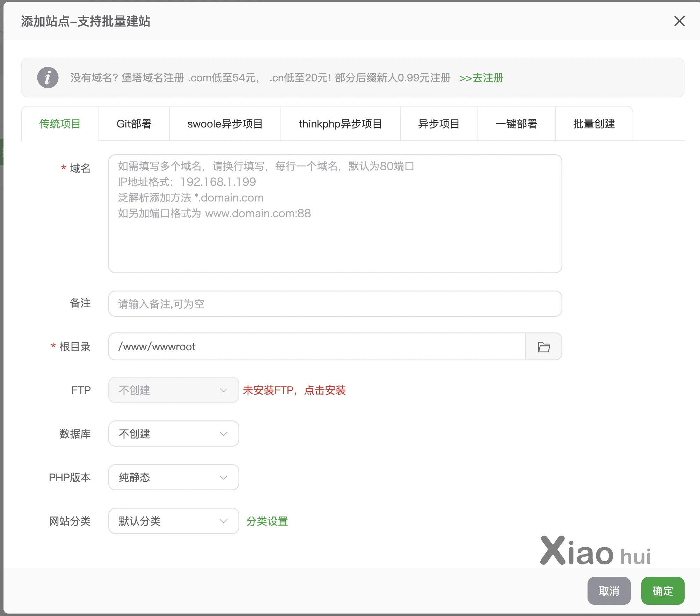Expand the 数据库 dropdown

[x=173, y=434]
